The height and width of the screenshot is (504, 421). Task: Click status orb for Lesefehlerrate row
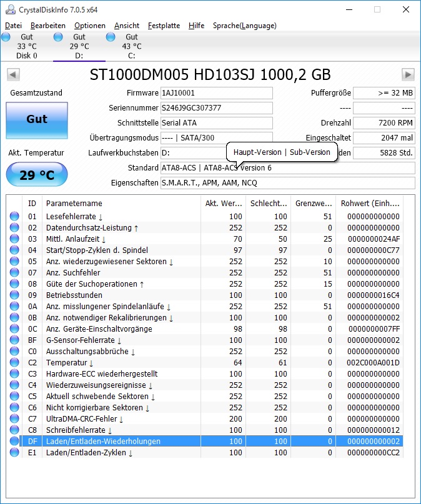pos(14,216)
